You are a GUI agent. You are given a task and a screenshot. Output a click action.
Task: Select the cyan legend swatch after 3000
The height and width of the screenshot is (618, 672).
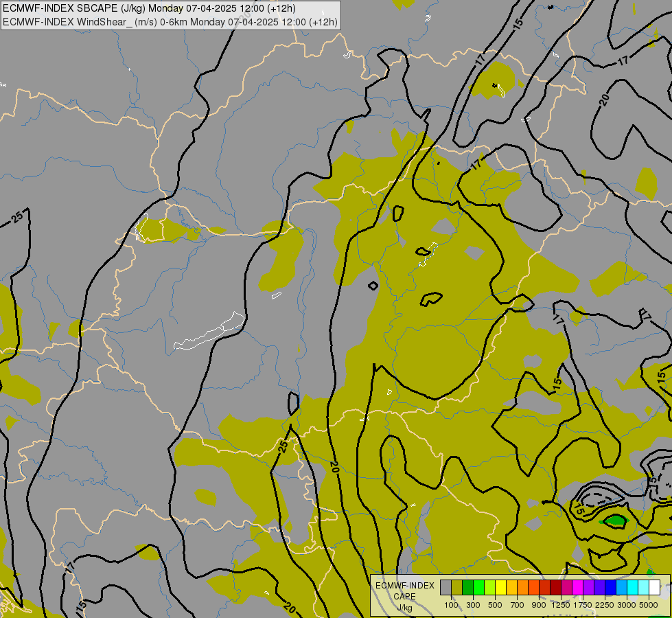coord(633,588)
